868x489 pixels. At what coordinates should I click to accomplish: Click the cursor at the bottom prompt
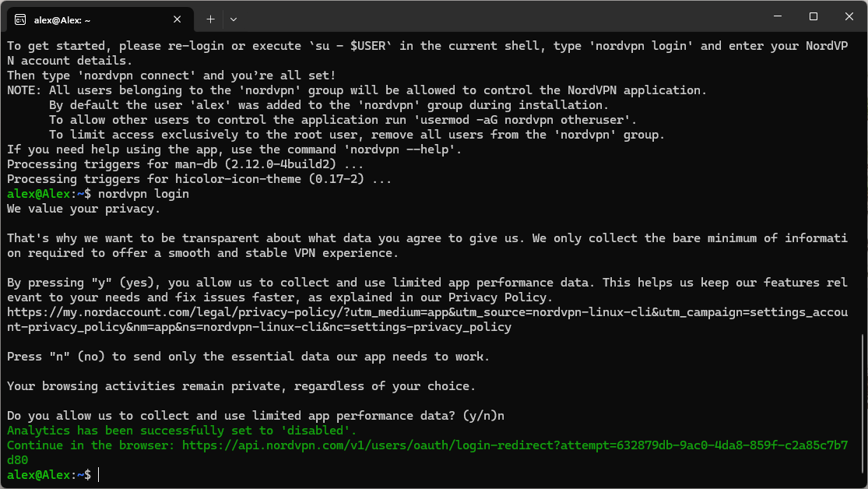99,475
